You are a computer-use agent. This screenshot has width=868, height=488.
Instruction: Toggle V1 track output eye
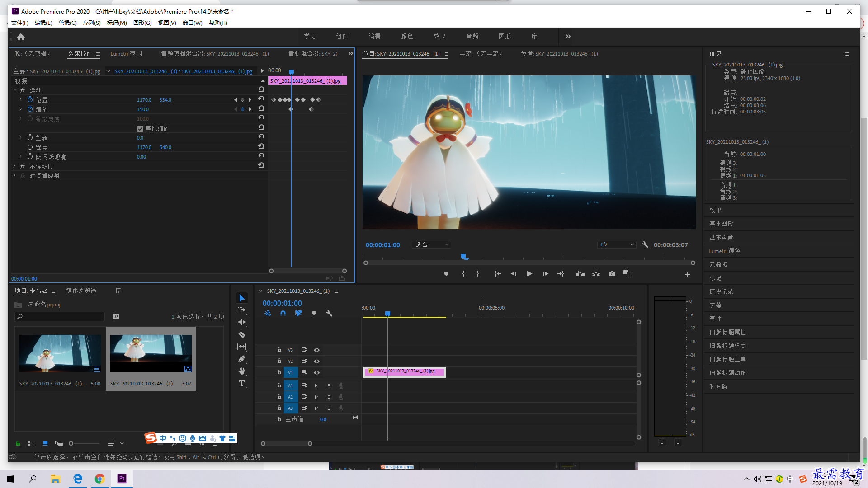point(317,372)
